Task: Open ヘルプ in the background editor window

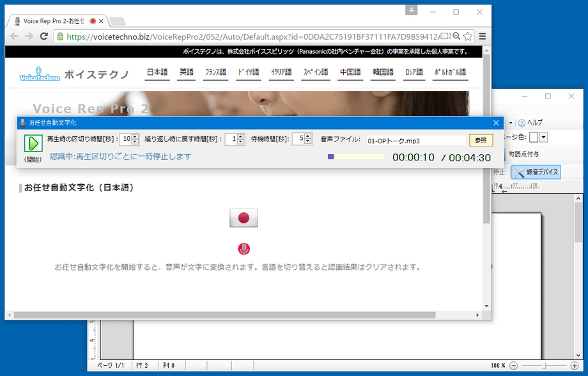Action: 530,123
